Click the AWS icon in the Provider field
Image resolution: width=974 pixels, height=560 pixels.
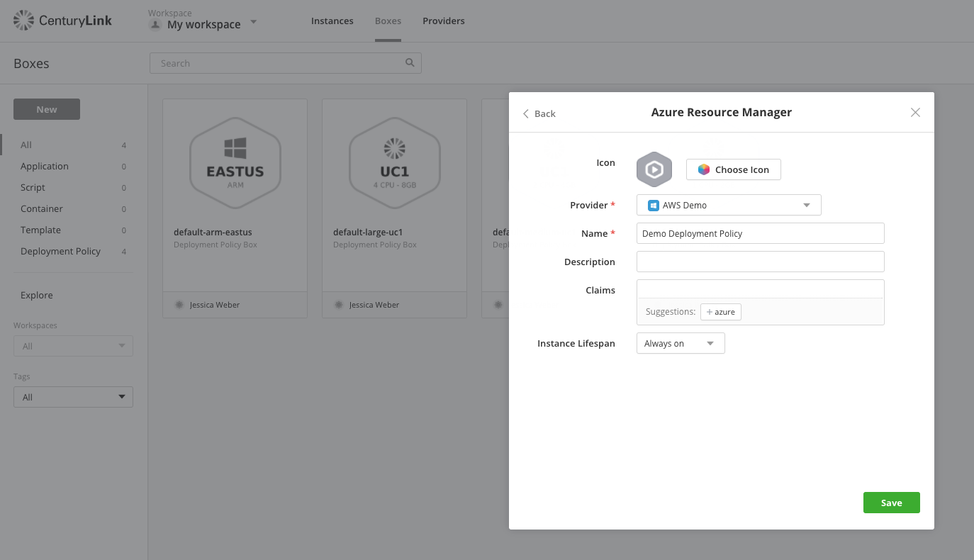653,205
